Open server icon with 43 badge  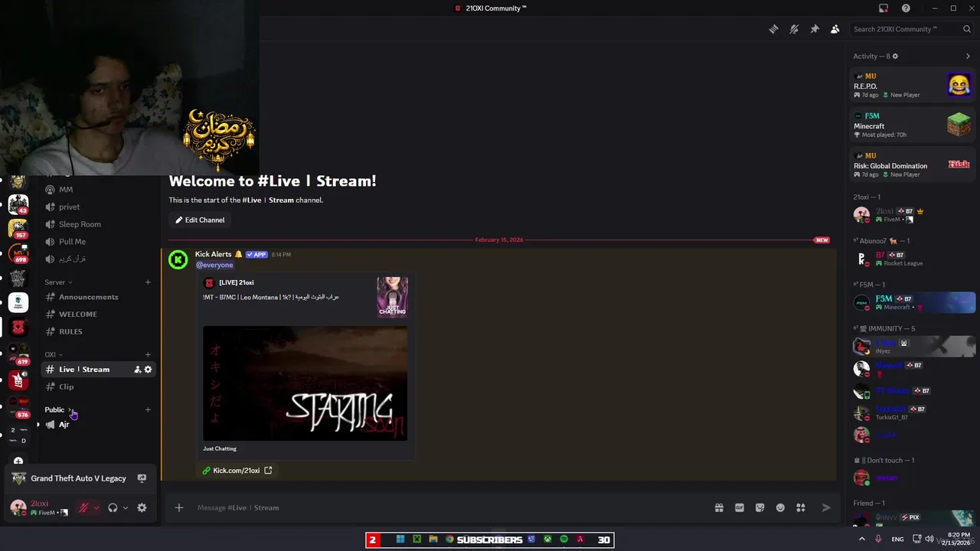click(x=18, y=204)
